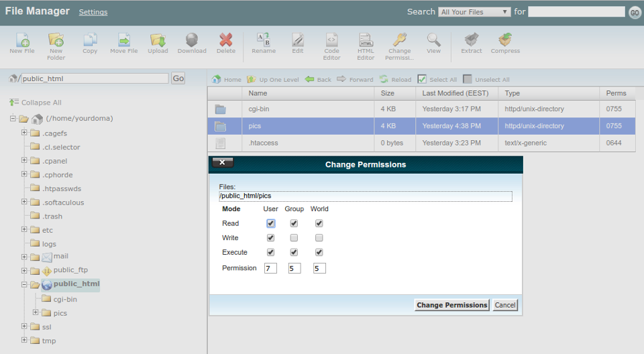The image size is (644, 354).
Task: Expand the .cagefs folder node
Action: [x=24, y=133]
